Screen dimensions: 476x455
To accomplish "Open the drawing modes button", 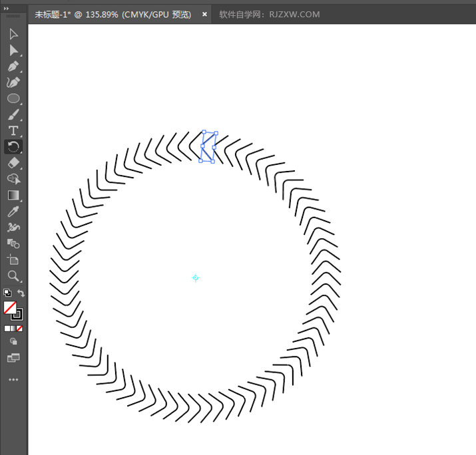I will coord(13,341).
